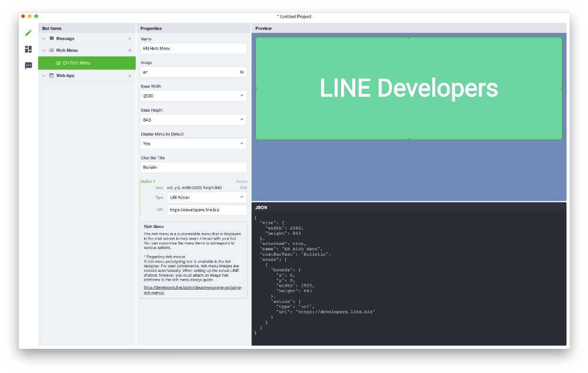Image resolution: width=588 pixels, height=373 pixels.
Task: Open the Base Width dropdown
Action: pos(193,96)
